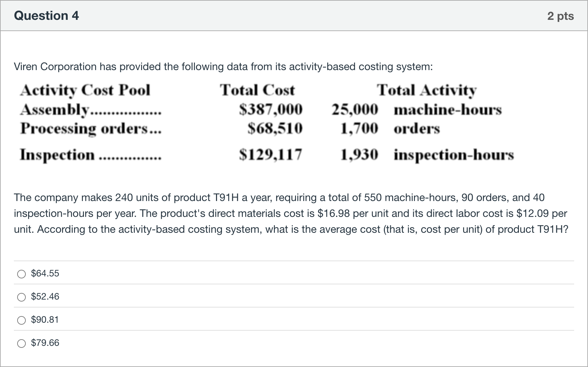Click the $79.66 answer label text

coord(45,343)
